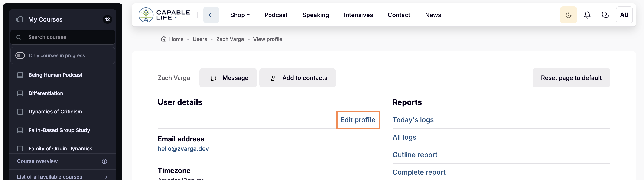Click the back arrow button

211,15
